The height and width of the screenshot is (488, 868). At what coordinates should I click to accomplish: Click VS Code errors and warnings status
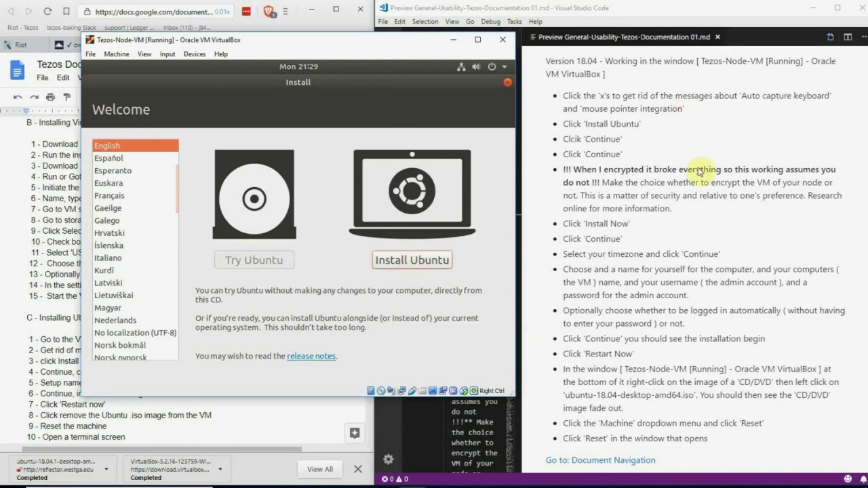395,479
